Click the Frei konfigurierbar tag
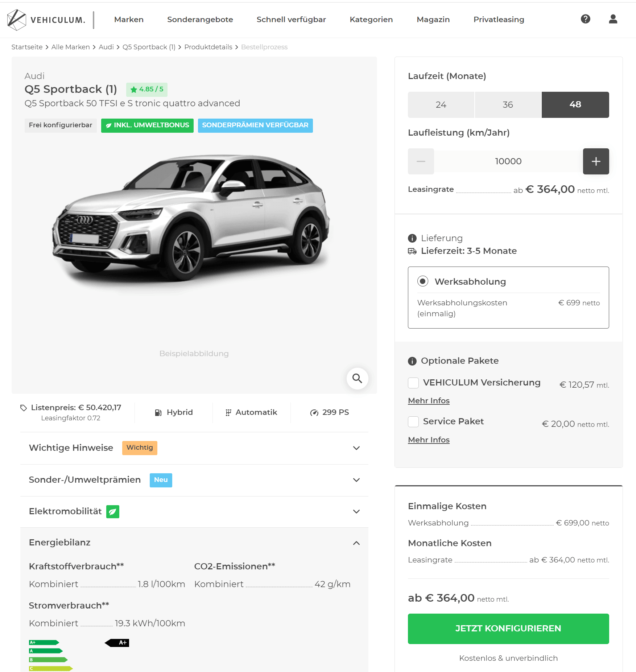This screenshot has width=636, height=672. click(61, 125)
